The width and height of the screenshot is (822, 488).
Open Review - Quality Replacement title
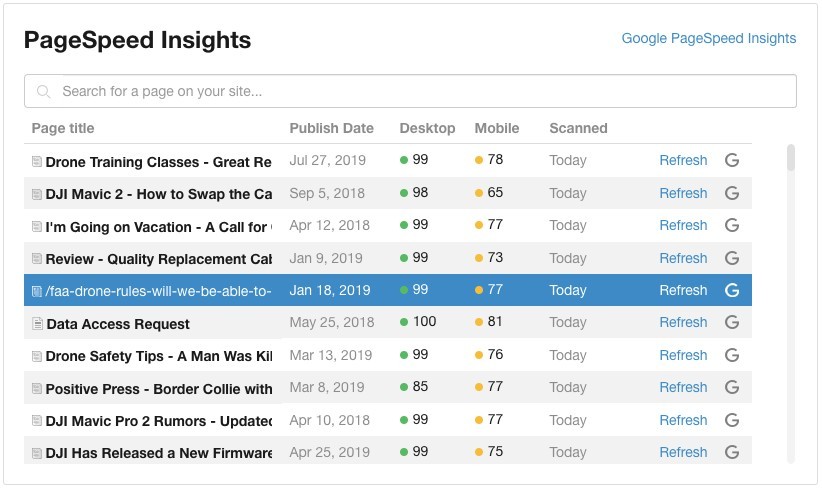pos(158,259)
